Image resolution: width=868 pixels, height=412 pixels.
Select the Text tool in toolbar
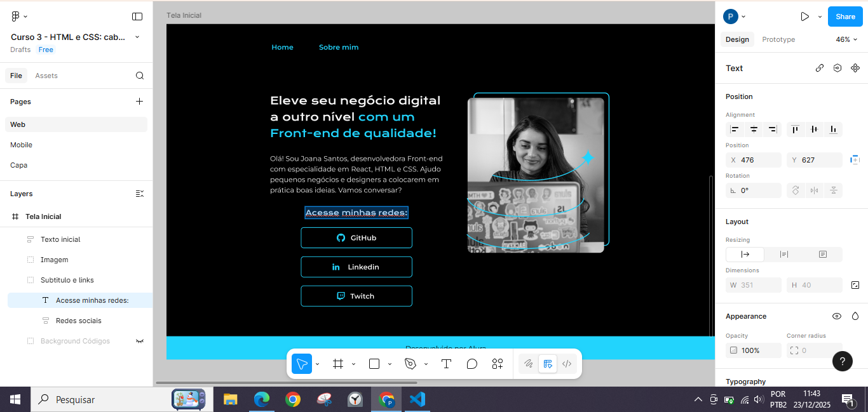[446, 364]
